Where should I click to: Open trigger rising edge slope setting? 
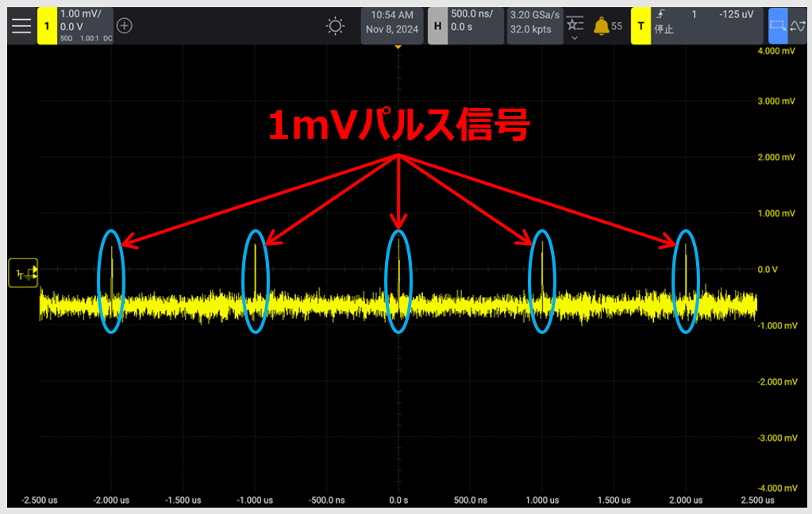click(x=660, y=14)
